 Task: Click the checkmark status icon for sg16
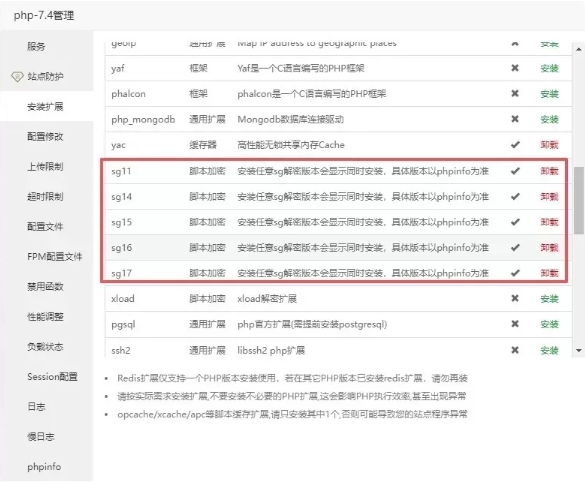tap(515, 247)
